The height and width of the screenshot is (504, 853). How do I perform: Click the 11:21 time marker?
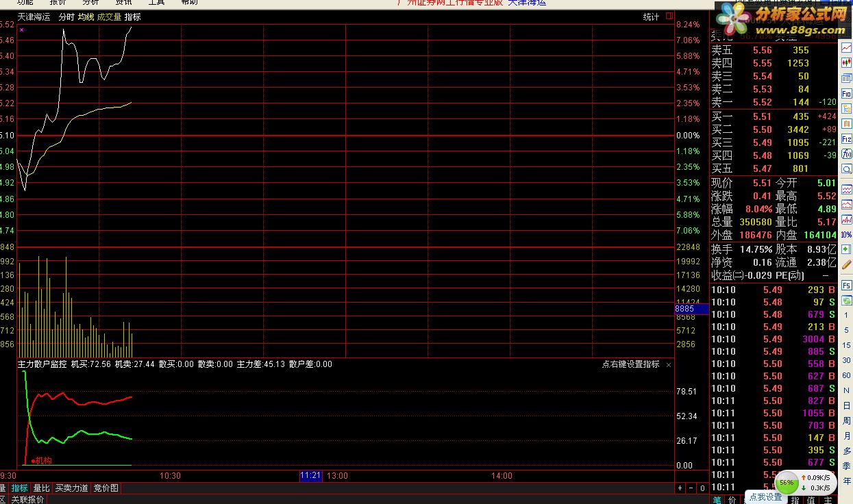(x=310, y=475)
